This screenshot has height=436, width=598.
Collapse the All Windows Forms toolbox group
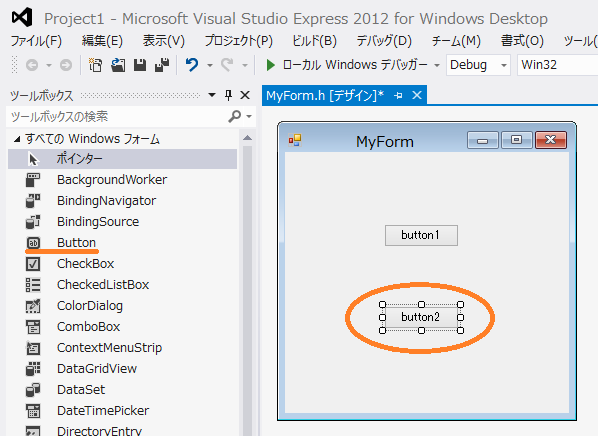coord(17,139)
